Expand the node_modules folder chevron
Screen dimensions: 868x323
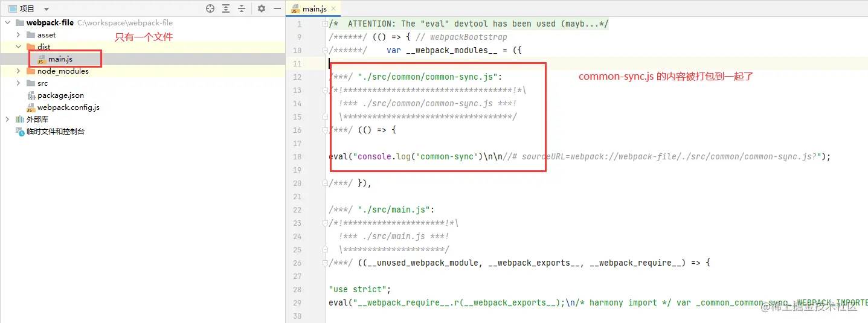(x=19, y=71)
